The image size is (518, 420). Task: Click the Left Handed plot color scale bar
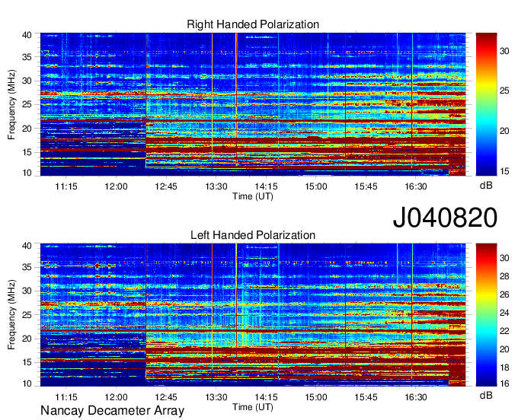tap(486, 315)
